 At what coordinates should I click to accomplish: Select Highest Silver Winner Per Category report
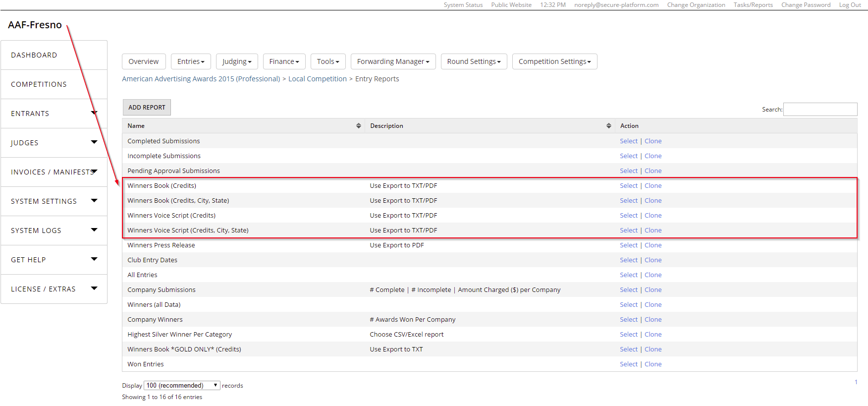pyautogui.click(x=629, y=335)
